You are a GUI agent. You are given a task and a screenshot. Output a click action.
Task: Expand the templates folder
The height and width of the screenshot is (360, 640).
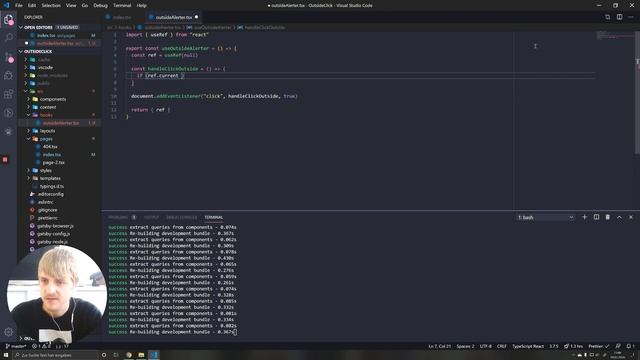tap(50, 178)
